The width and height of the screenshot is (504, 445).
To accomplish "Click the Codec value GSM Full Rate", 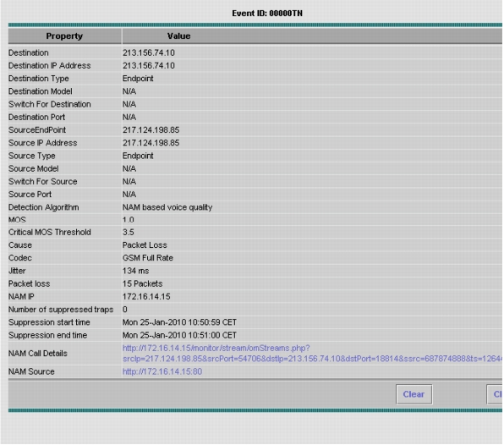I will coord(147,258).
